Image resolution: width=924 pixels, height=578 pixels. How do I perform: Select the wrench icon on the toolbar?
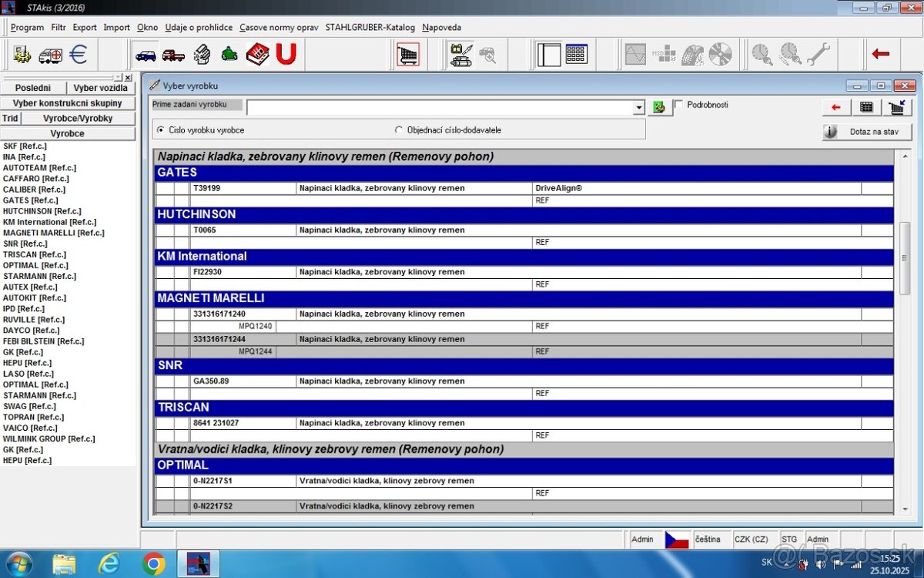click(819, 54)
